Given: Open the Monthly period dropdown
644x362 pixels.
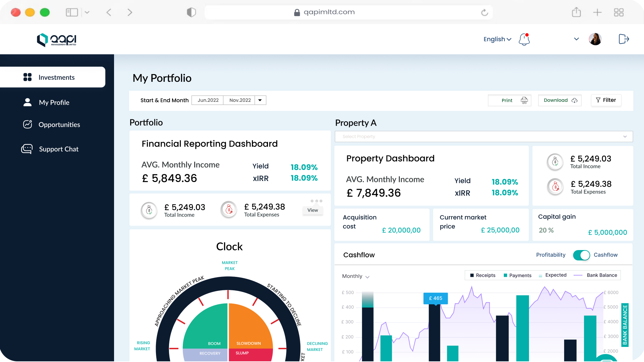Looking at the screenshot, I should coord(356,276).
